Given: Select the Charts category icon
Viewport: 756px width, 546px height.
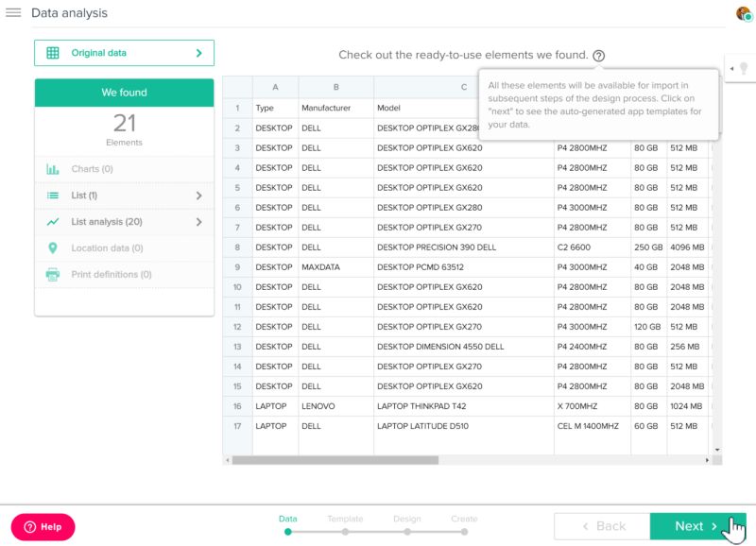Looking at the screenshot, I should pyautogui.click(x=51, y=168).
